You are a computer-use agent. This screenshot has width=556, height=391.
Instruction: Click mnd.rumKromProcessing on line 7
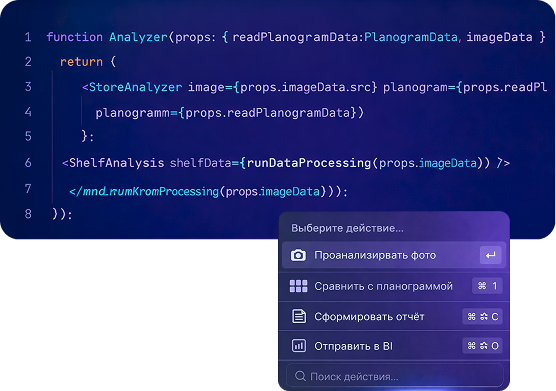click(x=151, y=191)
